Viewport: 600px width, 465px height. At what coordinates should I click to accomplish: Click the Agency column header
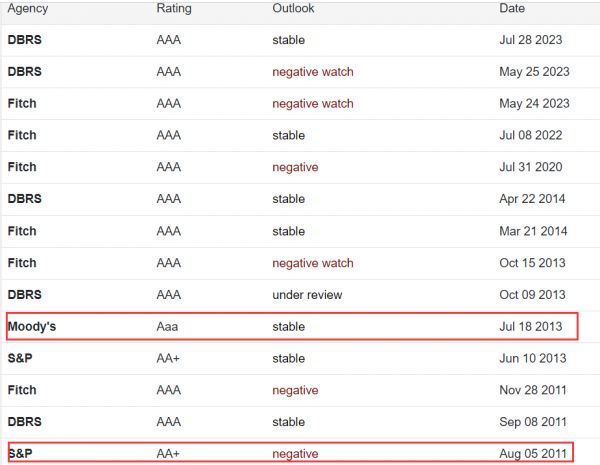pyautogui.click(x=27, y=9)
